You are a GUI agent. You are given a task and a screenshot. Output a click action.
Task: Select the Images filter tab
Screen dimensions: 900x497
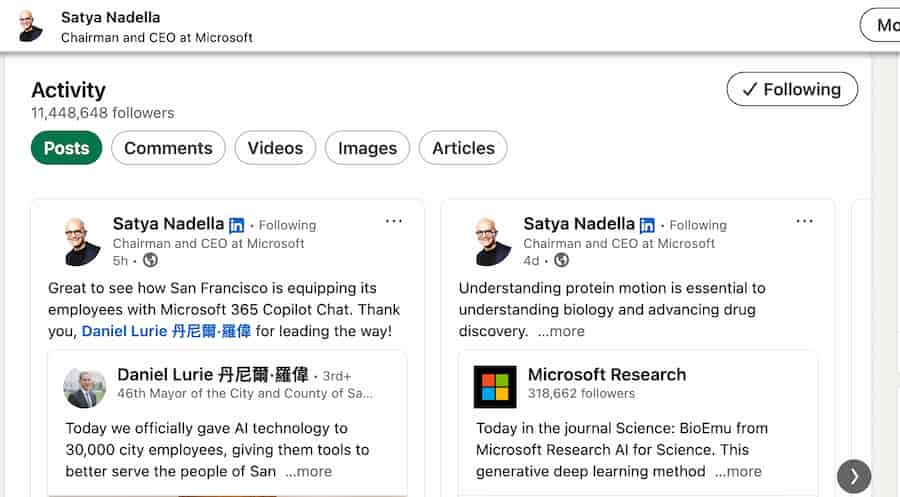click(367, 148)
